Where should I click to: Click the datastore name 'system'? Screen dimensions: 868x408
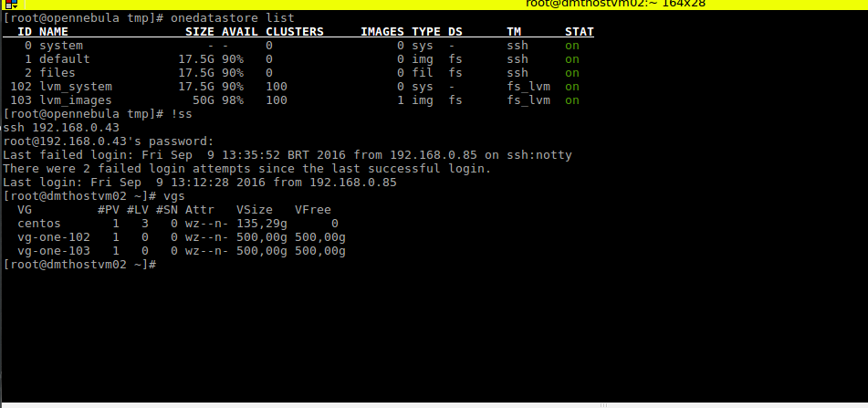tap(61, 46)
